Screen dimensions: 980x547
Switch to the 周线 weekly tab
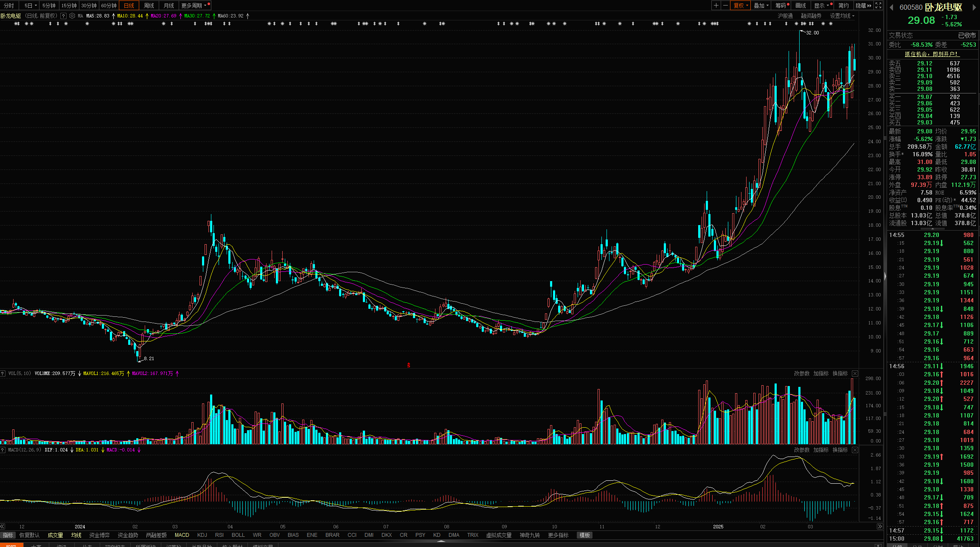[x=149, y=6]
